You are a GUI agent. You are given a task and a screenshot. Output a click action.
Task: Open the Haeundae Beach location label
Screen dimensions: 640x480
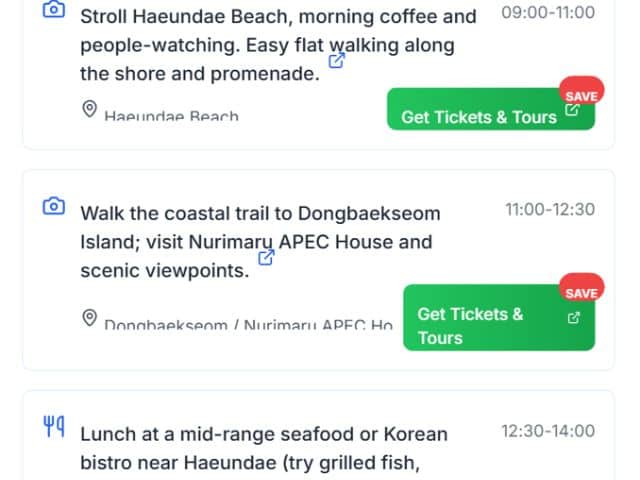point(171,116)
